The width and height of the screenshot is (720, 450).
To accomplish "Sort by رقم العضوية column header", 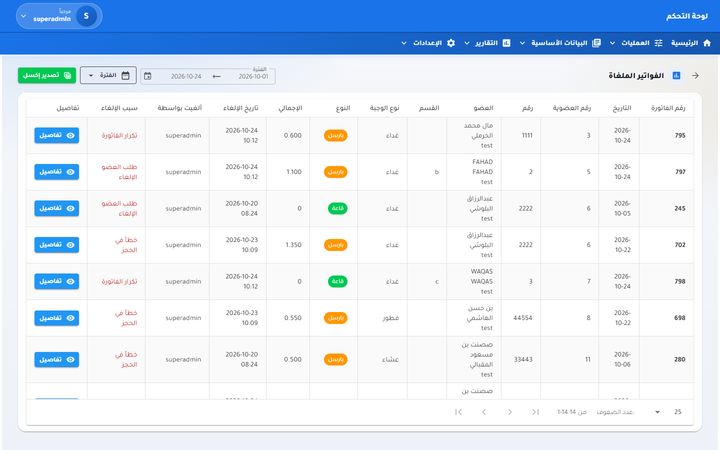I will (572, 108).
